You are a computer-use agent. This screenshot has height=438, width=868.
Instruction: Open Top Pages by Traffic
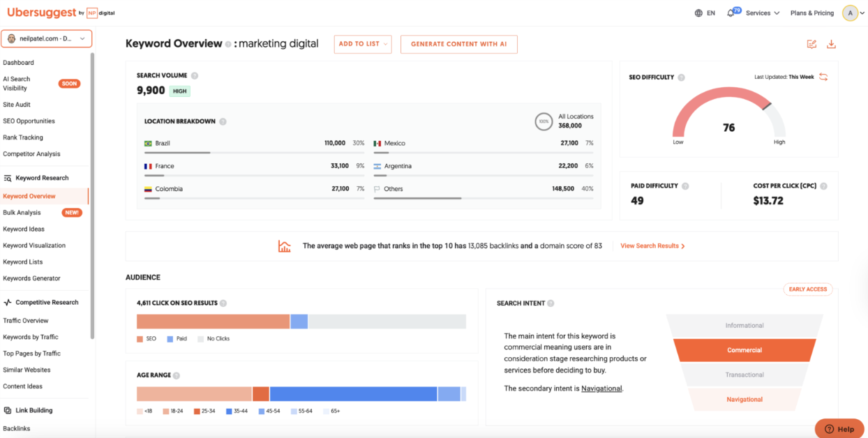(32, 354)
